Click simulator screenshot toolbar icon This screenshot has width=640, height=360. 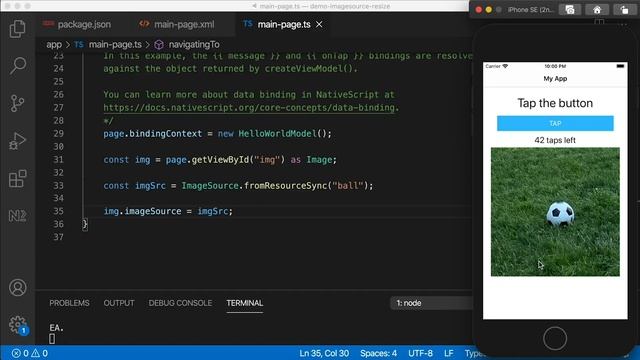tap(570, 10)
